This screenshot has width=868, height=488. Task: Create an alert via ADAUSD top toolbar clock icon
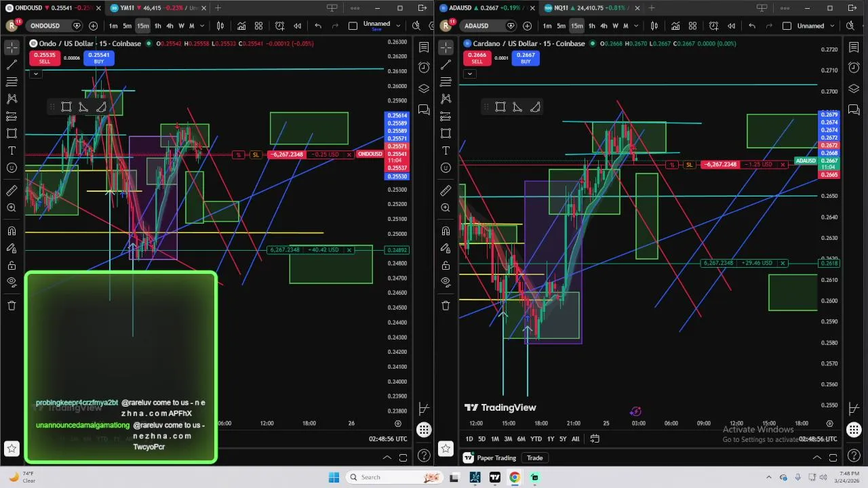click(x=713, y=26)
